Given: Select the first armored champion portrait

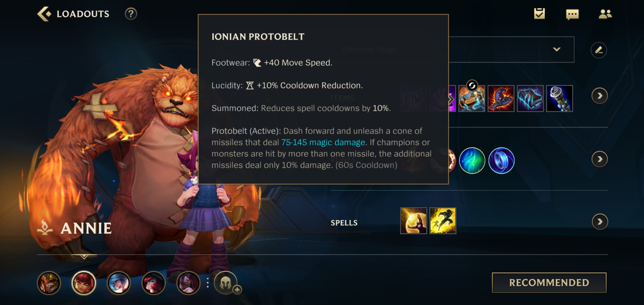Looking at the screenshot, I should [x=49, y=283].
